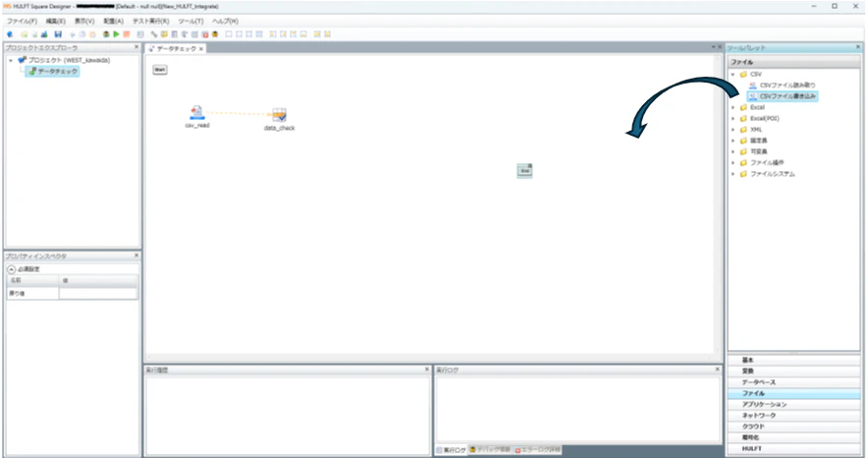The image size is (868, 459).
Task: Expand the XML folder in tool palette
Action: pos(732,130)
